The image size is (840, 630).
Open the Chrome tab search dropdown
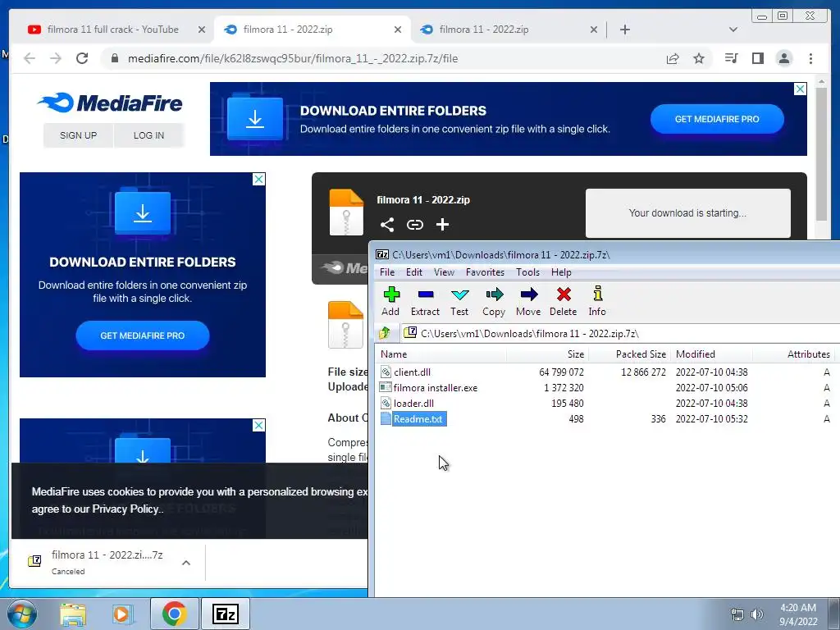tap(733, 30)
